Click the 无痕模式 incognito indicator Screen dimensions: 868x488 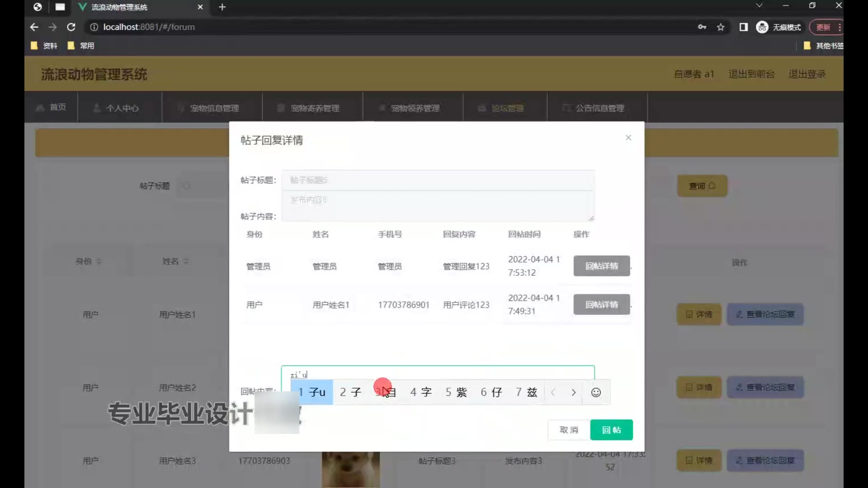[x=778, y=27]
